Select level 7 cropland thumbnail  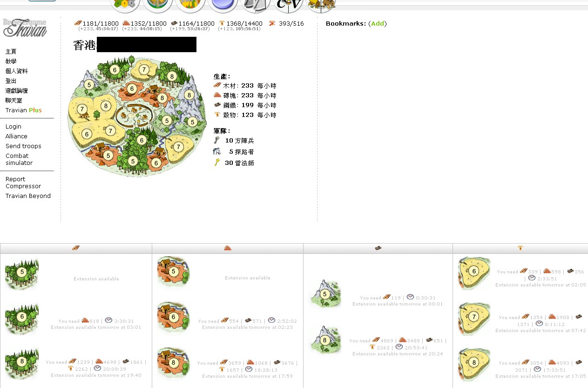tap(474, 317)
